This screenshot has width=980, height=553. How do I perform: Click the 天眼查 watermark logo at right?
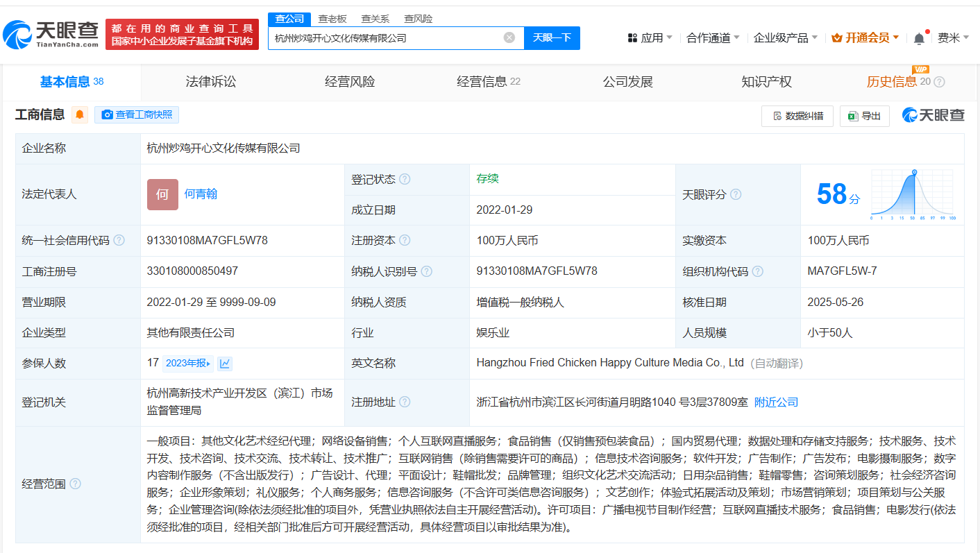(933, 115)
